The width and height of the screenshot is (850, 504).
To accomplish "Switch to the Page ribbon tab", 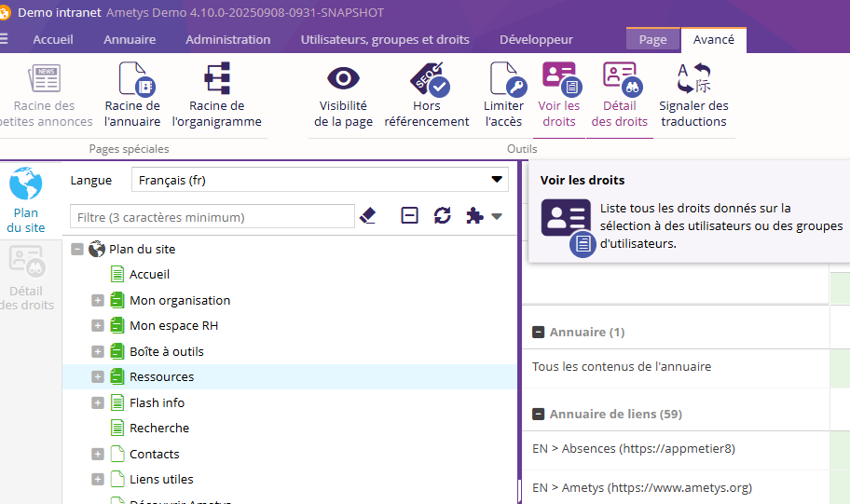I will (652, 40).
